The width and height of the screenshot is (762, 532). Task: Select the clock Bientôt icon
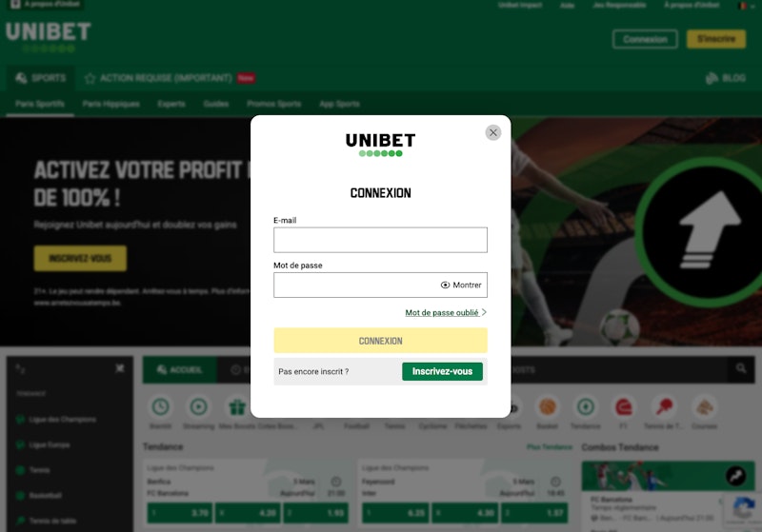161,406
